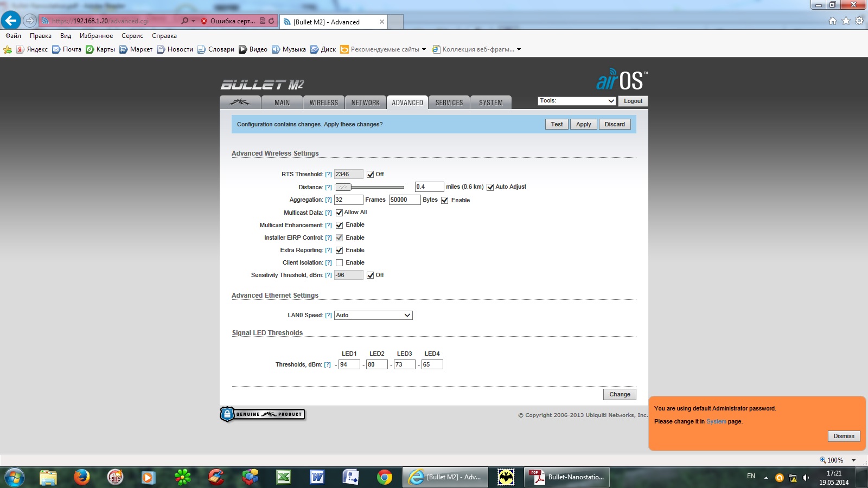The width and height of the screenshot is (868, 488).
Task: Open help for Distance setting
Action: click(328, 188)
